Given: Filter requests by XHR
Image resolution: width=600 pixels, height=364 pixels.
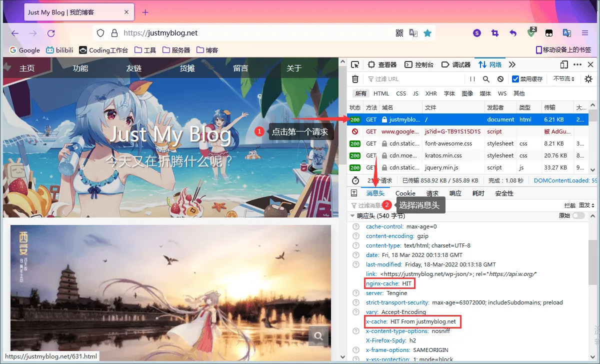Looking at the screenshot, I should (431, 93).
